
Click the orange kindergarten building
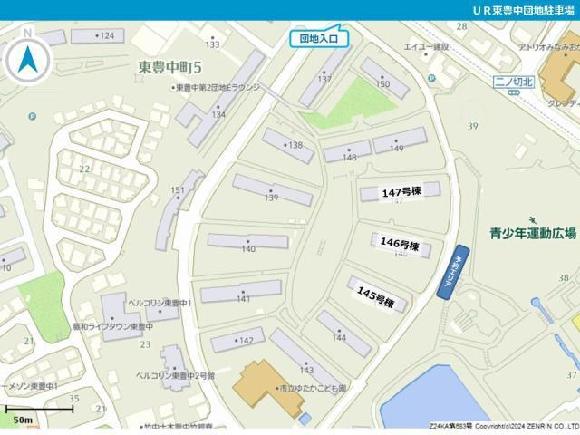point(269,387)
